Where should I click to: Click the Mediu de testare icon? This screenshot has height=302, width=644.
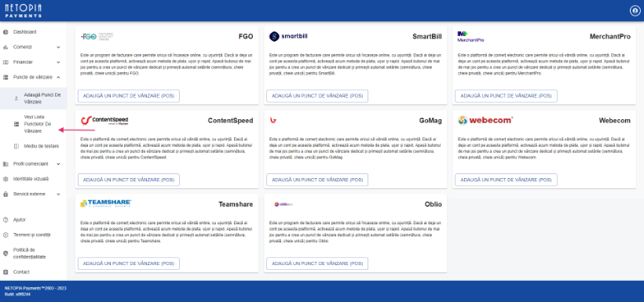[x=16, y=146]
